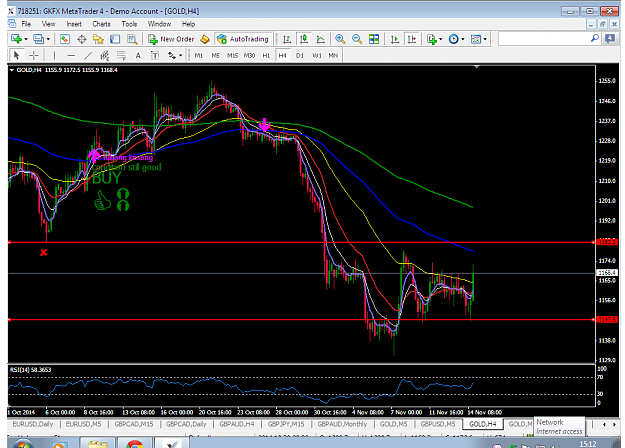Select the equidistant channel tool
Image resolution: width=625 pixels, height=448 pixels.
tap(104, 55)
